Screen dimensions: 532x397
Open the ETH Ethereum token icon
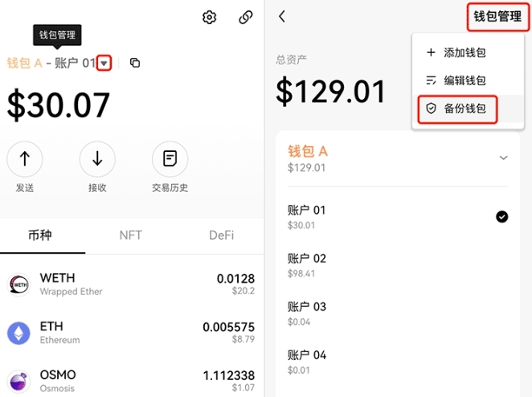click(x=18, y=333)
